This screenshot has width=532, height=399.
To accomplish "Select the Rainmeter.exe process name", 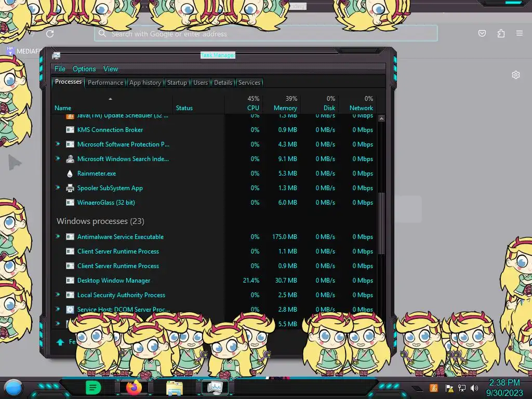I will tap(96, 174).
